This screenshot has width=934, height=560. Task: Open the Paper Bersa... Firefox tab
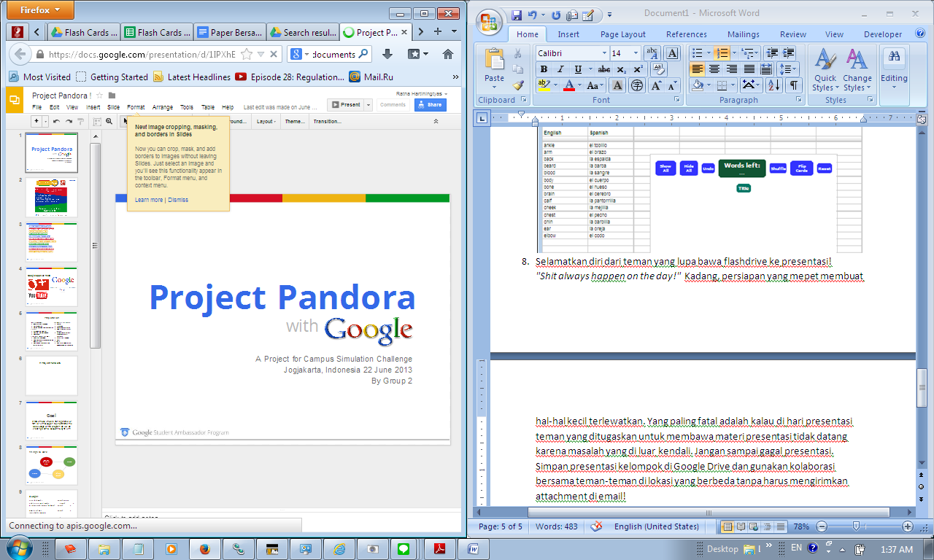point(229,32)
